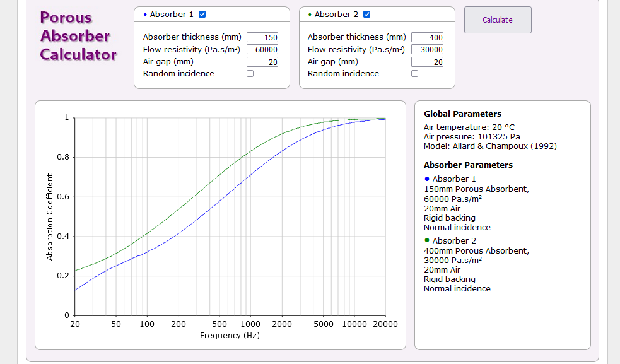Focus the Absorber 2 air gap field
The width and height of the screenshot is (620, 364).
pos(428,62)
